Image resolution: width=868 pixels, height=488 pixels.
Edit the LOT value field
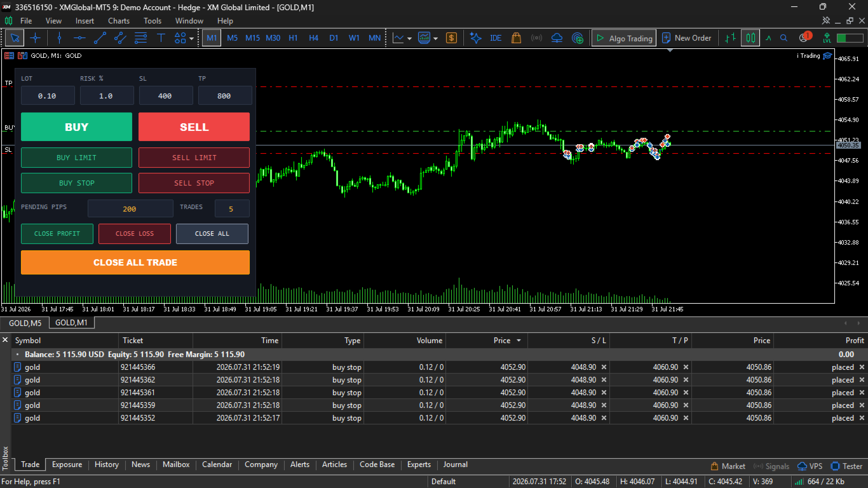pyautogui.click(x=48, y=96)
